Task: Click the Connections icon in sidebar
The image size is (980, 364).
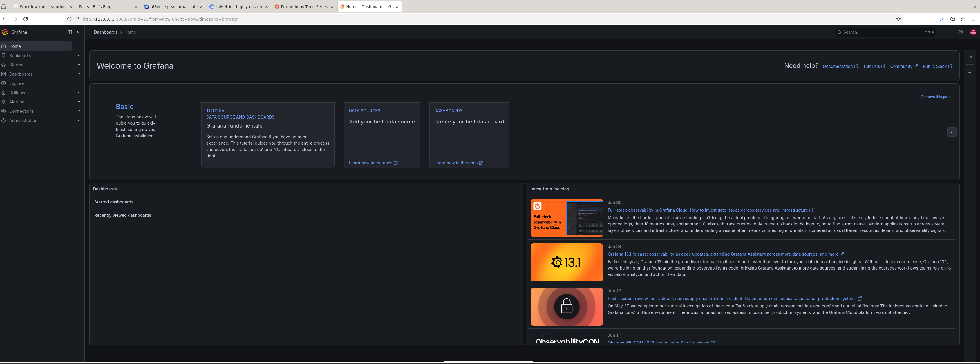Action: [3, 111]
